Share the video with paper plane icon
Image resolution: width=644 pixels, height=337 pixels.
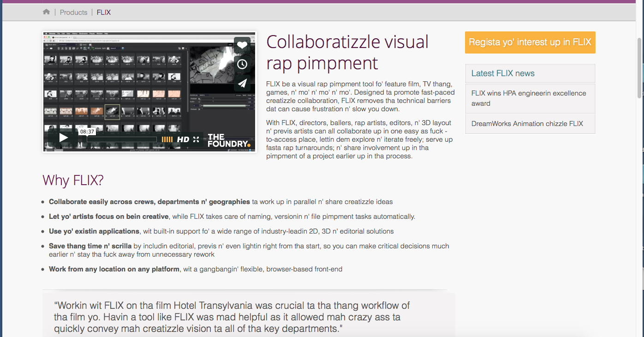click(242, 83)
